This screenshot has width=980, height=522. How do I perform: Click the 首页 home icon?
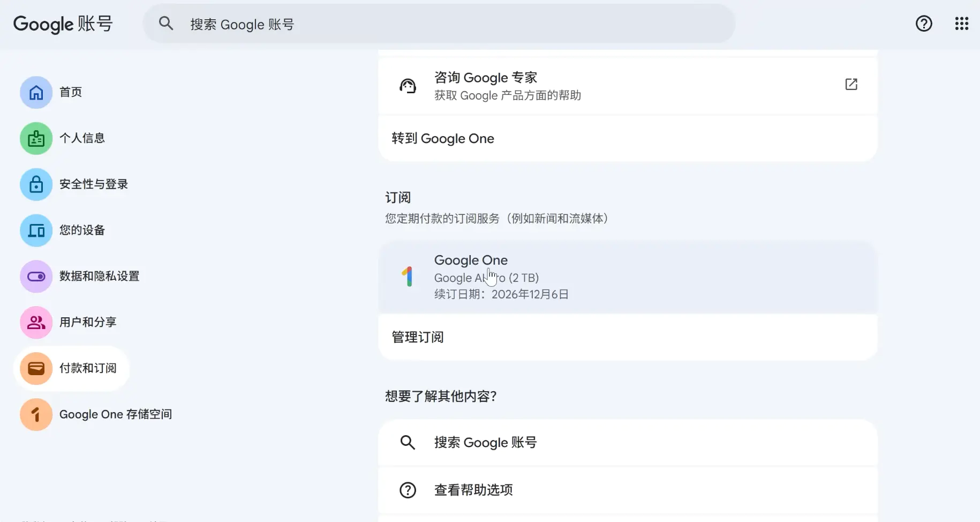tap(36, 92)
